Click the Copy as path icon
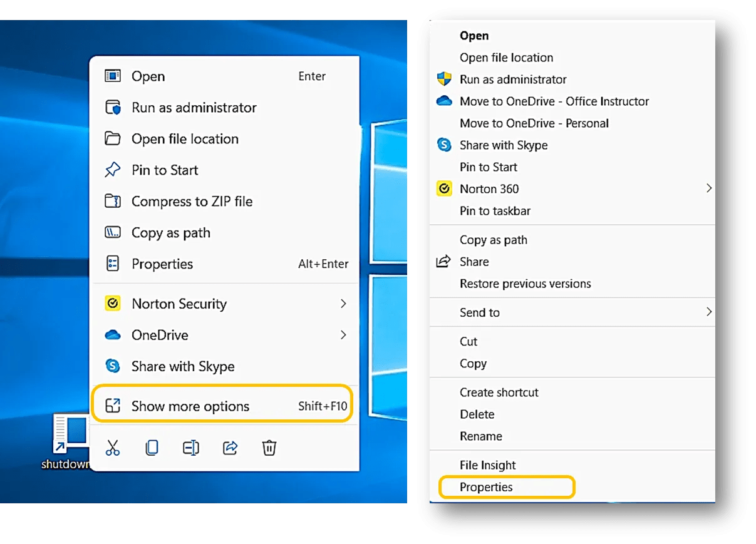The image size is (756, 544). (113, 232)
